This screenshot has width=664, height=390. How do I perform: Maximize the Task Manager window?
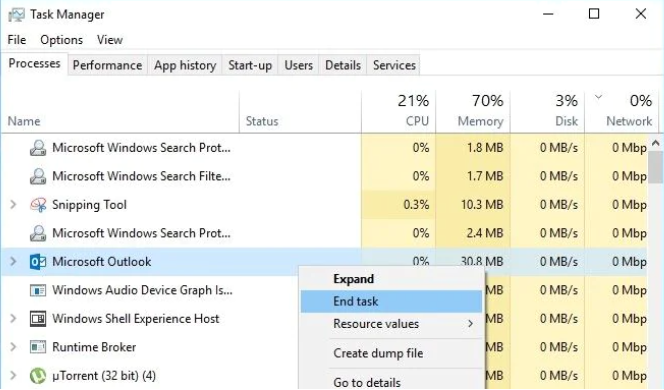coord(594,14)
